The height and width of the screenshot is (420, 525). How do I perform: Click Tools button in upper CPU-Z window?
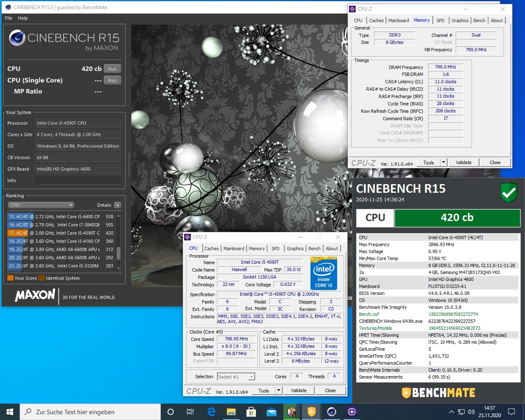(x=429, y=162)
